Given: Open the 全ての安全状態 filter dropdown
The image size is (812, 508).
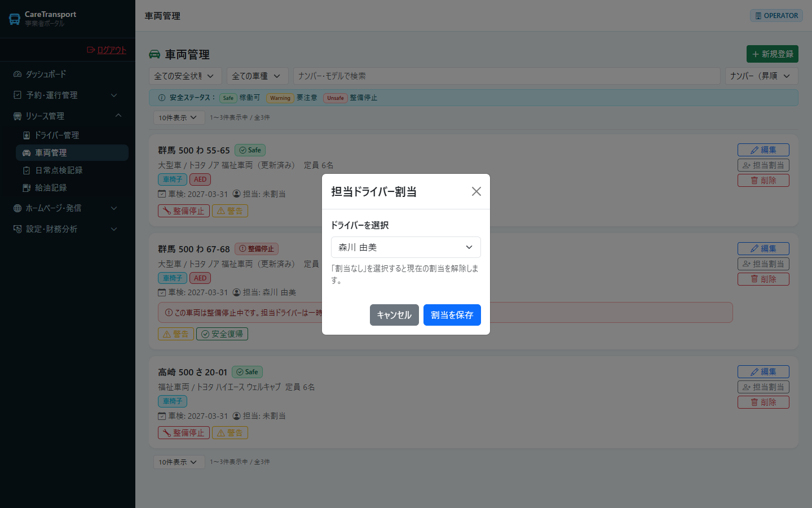Looking at the screenshot, I should point(186,76).
